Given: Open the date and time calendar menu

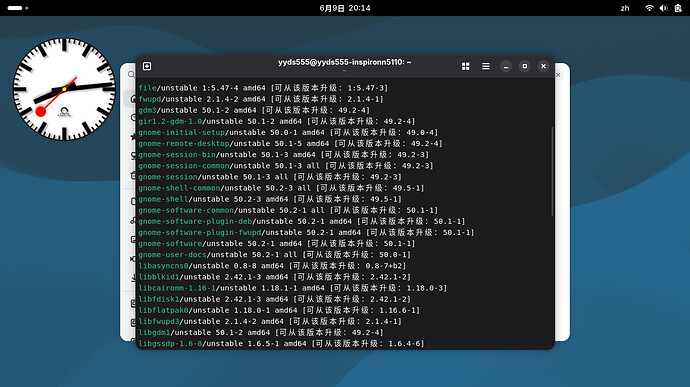Looking at the screenshot, I should click(345, 8).
